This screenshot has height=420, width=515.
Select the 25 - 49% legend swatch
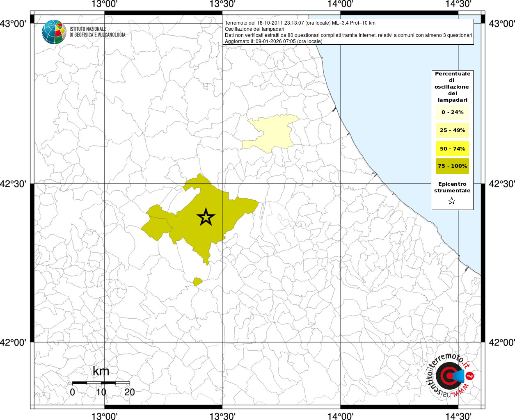[452, 130]
